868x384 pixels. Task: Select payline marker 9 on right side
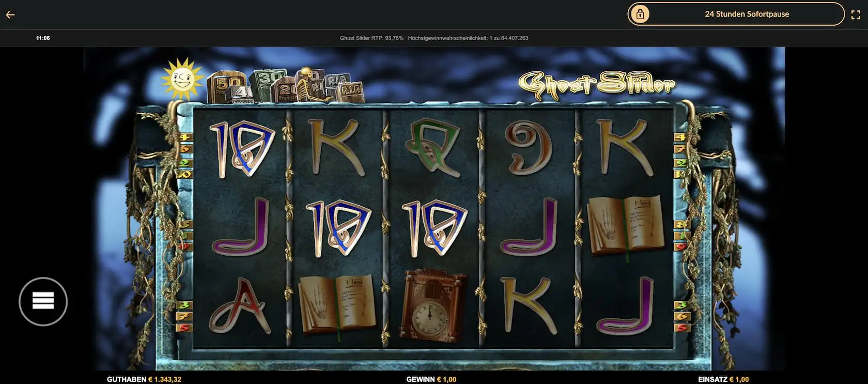pyautogui.click(x=681, y=247)
